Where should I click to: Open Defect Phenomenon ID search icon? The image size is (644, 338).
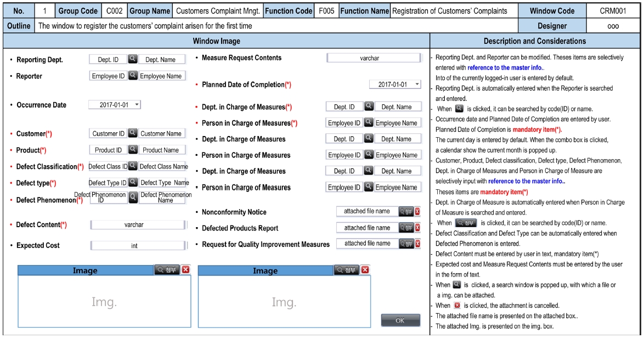coord(133,198)
